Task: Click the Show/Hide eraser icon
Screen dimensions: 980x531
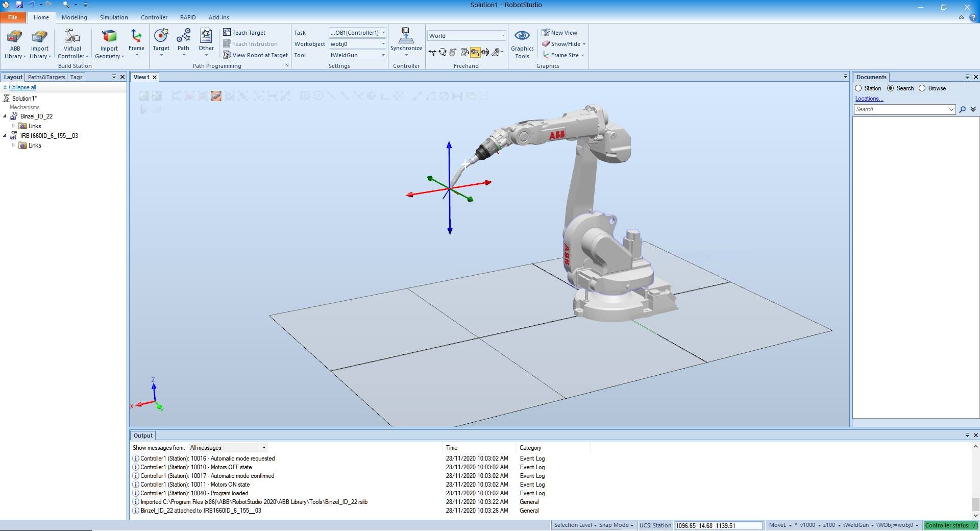Action: 546,44
